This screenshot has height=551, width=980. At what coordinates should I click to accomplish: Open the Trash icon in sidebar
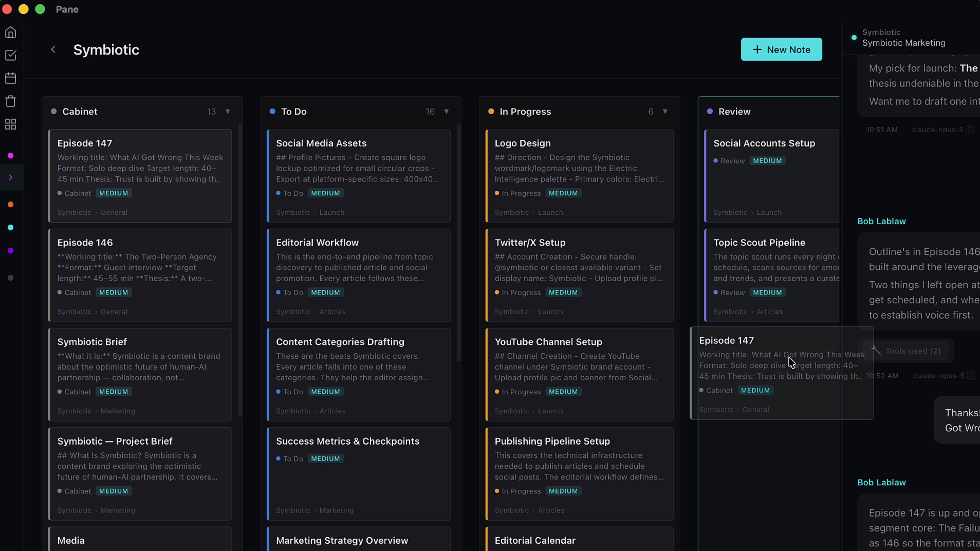pyautogui.click(x=11, y=101)
